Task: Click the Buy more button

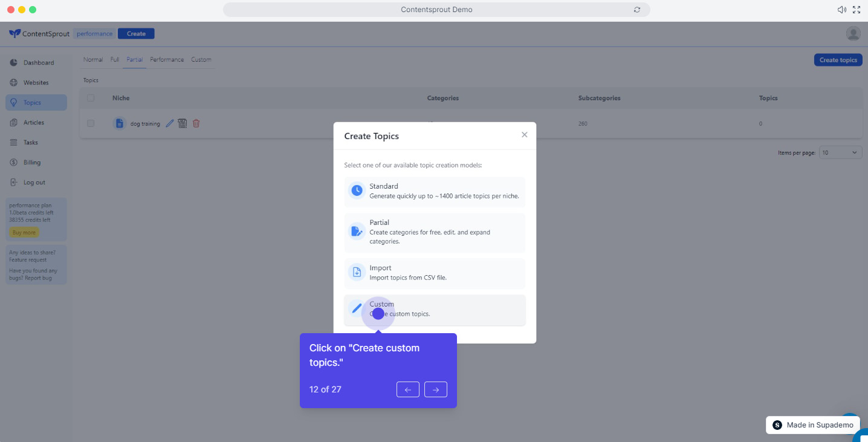Action: tap(24, 232)
